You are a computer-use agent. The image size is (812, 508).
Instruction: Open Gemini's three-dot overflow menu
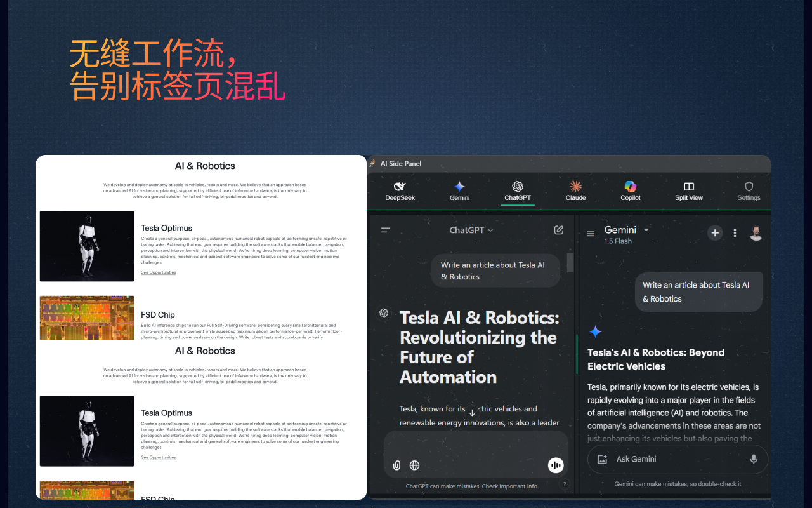coord(735,233)
